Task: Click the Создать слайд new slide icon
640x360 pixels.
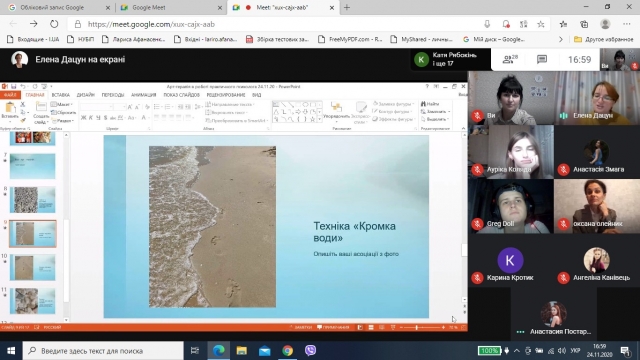Action: (x=41, y=107)
